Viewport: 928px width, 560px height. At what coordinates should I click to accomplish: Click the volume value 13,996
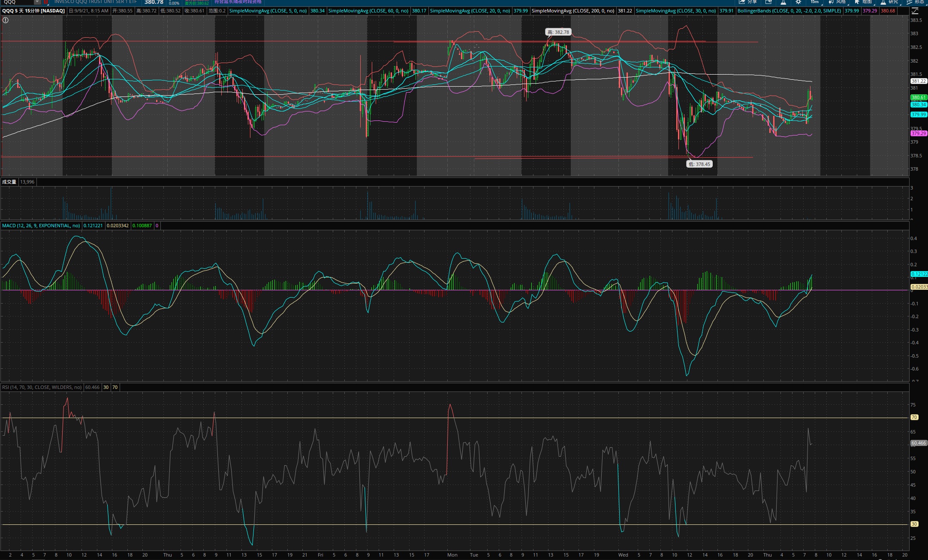[27, 182]
